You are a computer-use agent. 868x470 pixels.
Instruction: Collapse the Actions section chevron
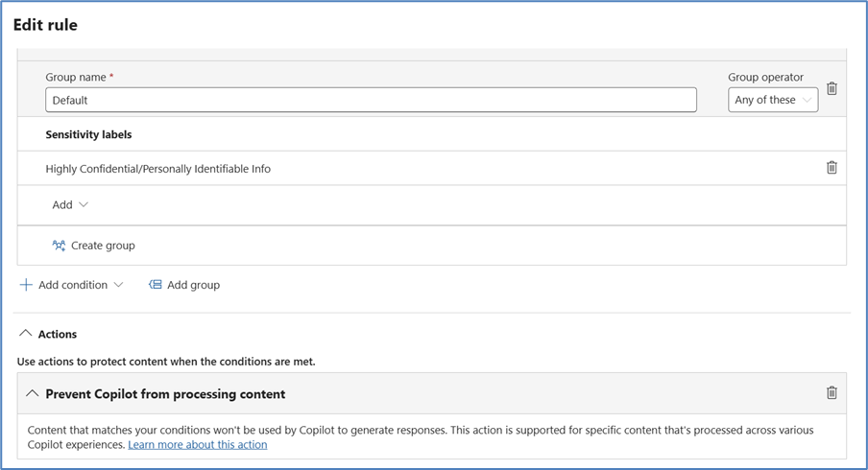point(26,334)
